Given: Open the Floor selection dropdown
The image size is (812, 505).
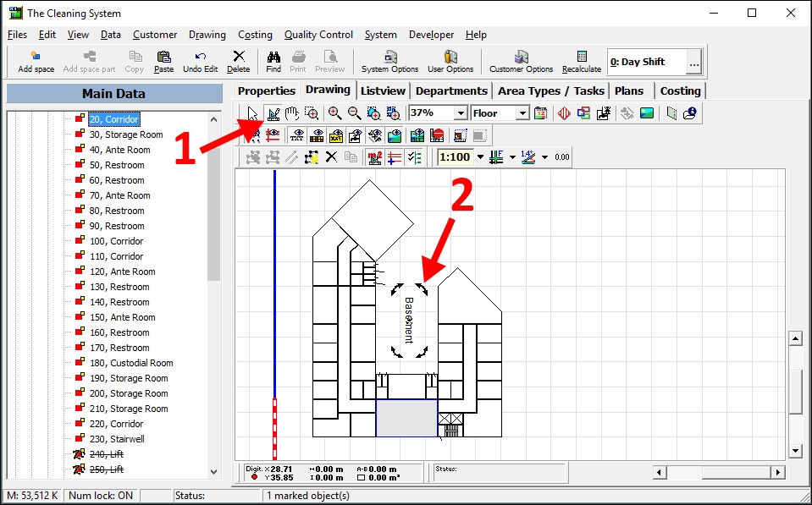Looking at the screenshot, I should coord(522,113).
